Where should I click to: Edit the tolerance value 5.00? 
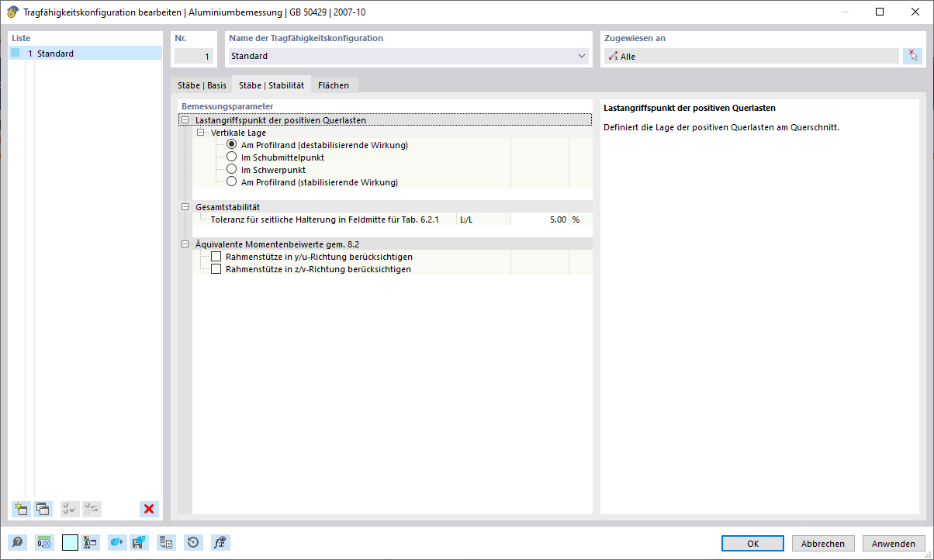coord(540,220)
